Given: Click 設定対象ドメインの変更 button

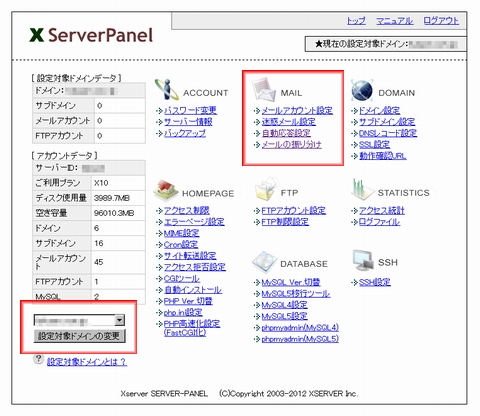Looking at the screenshot, I should pyautogui.click(x=79, y=336).
